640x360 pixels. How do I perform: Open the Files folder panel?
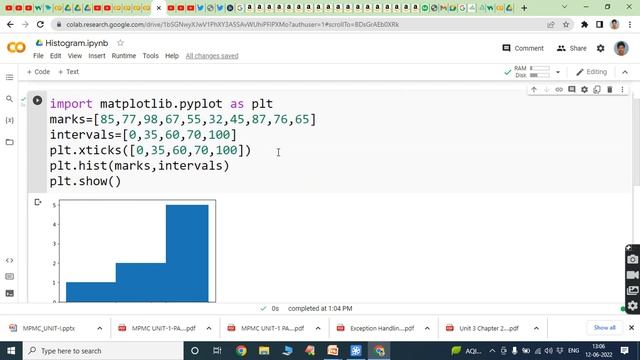(9, 142)
